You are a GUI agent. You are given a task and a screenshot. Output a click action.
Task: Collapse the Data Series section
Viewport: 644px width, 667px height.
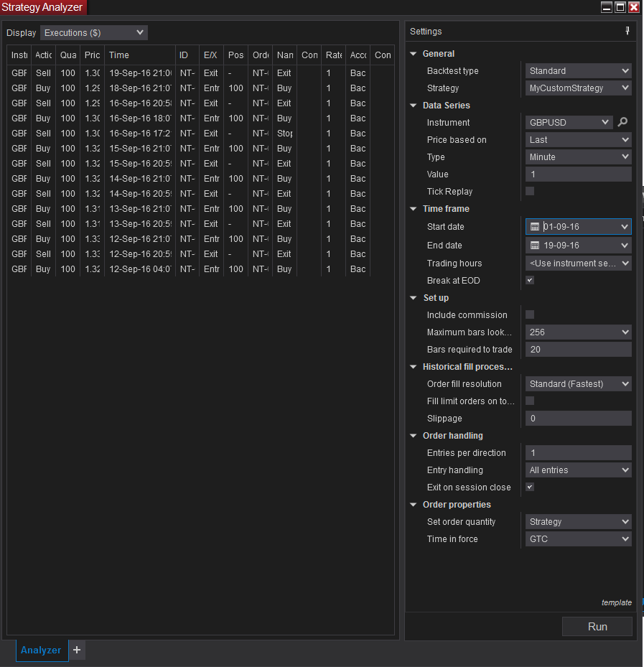[413, 105]
